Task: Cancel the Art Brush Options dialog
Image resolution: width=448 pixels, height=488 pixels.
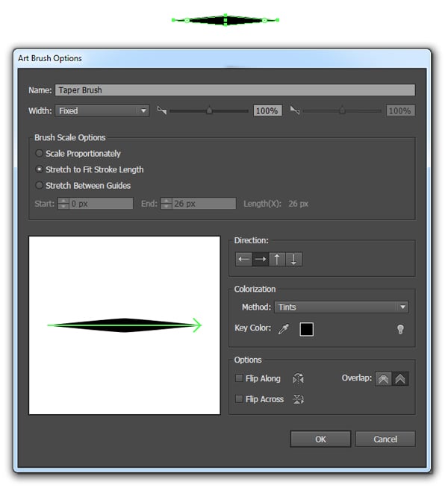Action: [x=385, y=439]
